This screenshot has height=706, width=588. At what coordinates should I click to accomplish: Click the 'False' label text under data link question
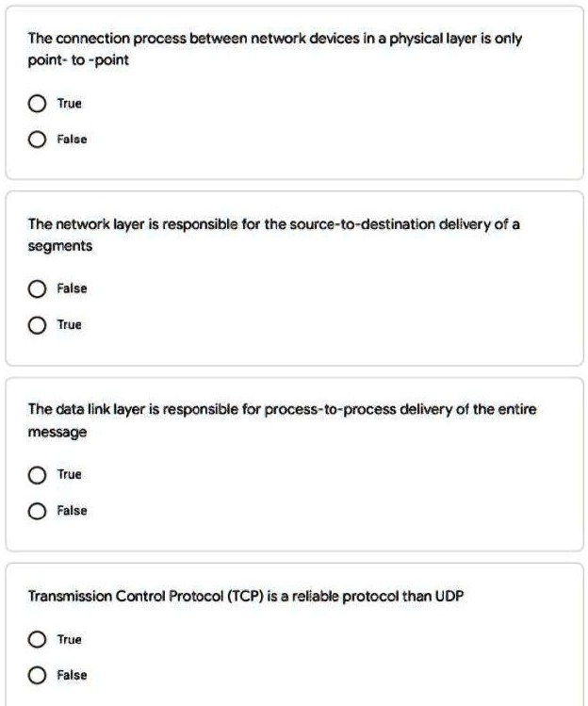click(72, 511)
